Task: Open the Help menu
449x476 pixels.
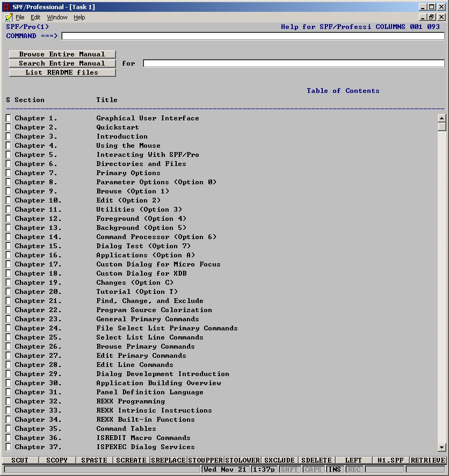Action: tap(79, 17)
